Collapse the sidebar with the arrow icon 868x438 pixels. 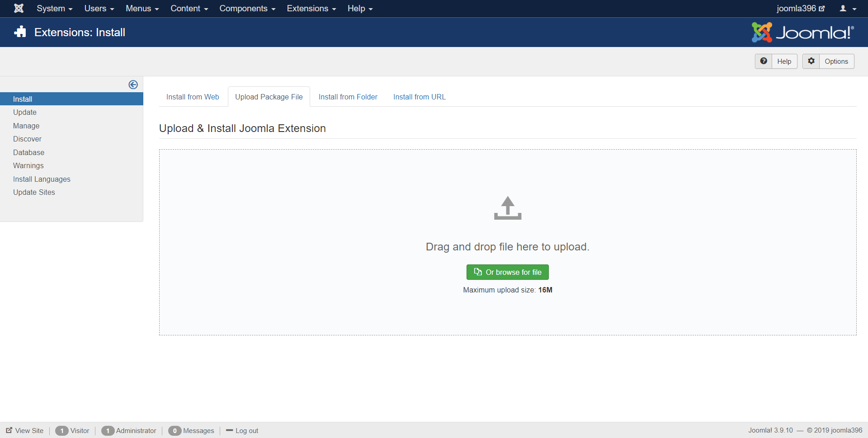[x=133, y=85]
